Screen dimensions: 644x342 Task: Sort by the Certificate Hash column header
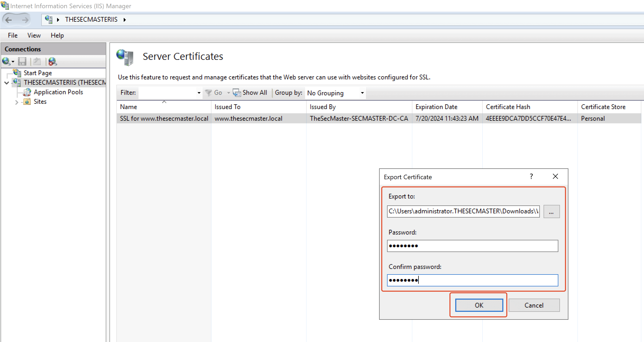530,107
